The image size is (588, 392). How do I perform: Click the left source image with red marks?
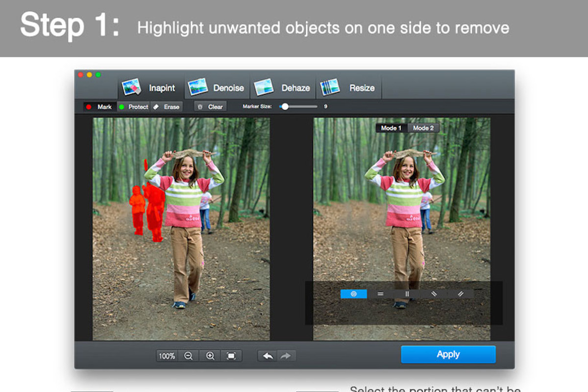181,229
